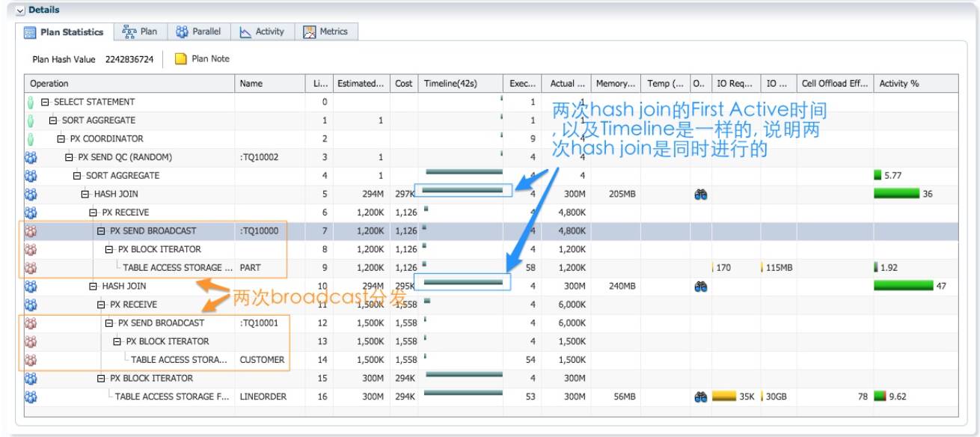Click the 30GB IO bytes value
Viewport: 980px width, 437px height.
[x=776, y=397]
